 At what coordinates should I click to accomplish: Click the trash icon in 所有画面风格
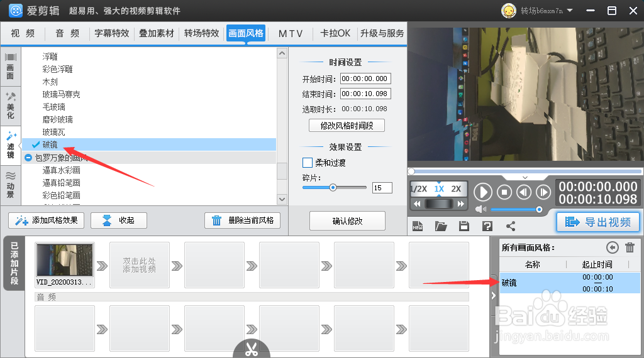click(630, 247)
